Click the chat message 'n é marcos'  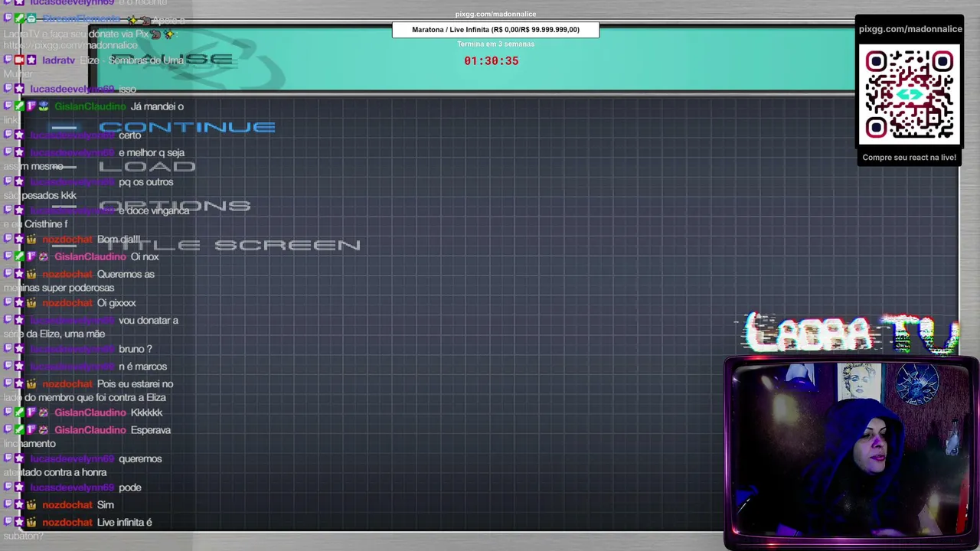[142, 367]
